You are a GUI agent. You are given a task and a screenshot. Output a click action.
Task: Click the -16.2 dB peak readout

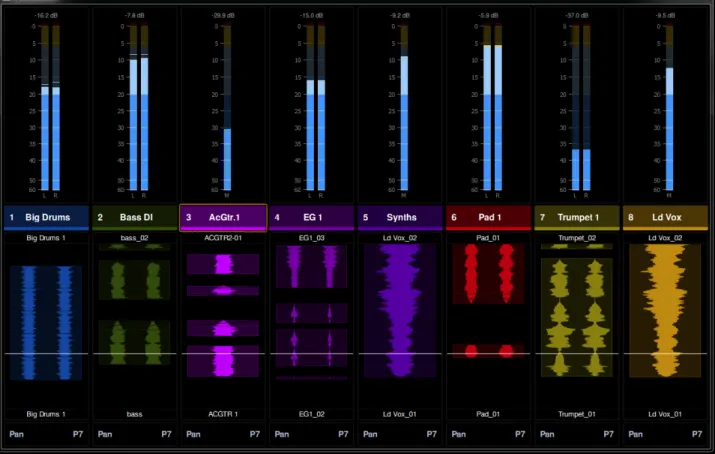(46, 15)
